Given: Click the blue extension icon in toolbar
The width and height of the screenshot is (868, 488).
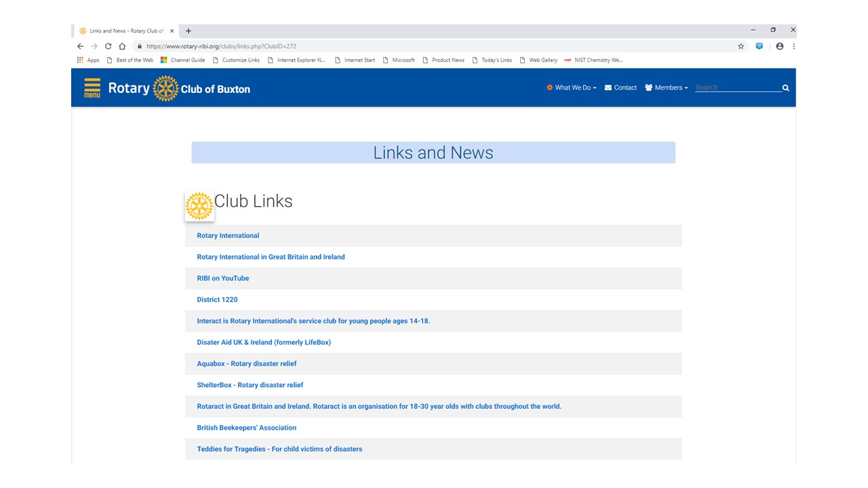Looking at the screenshot, I should (759, 46).
